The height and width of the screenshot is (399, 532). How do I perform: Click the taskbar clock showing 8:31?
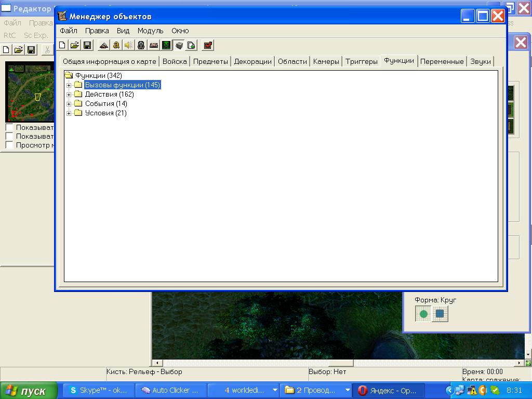(x=514, y=390)
